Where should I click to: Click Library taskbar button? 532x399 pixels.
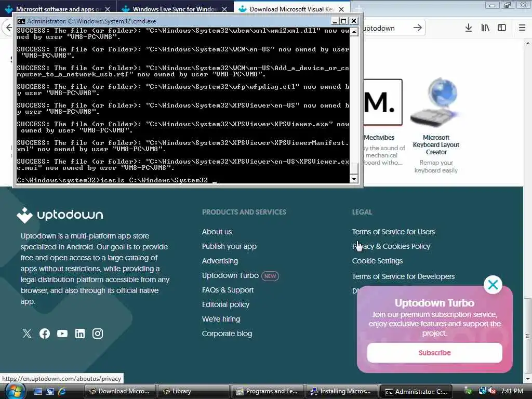pyautogui.click(x=193, y=392)
